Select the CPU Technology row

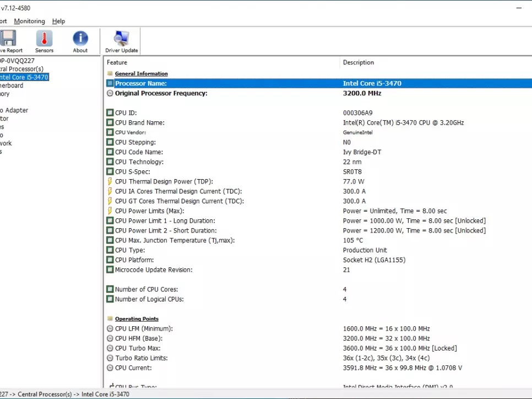(319, 162)
